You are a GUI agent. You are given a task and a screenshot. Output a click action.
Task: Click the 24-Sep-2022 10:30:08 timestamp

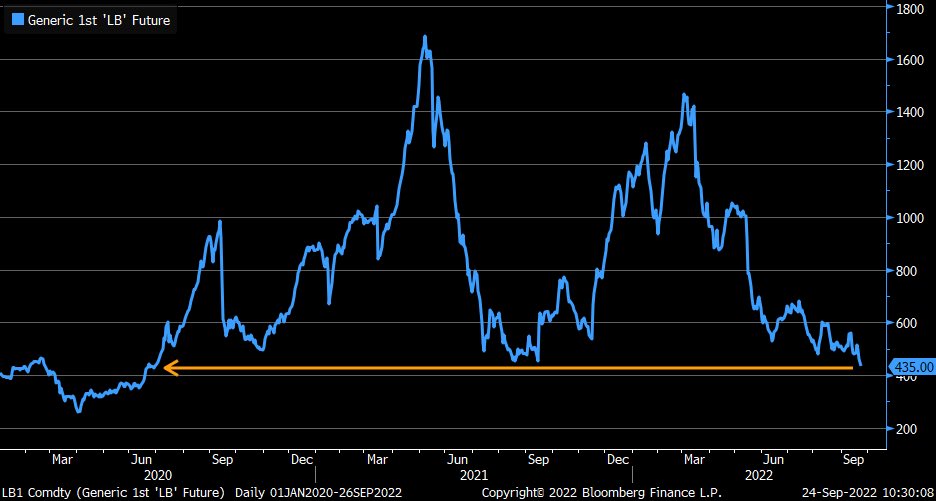[867, 493]
